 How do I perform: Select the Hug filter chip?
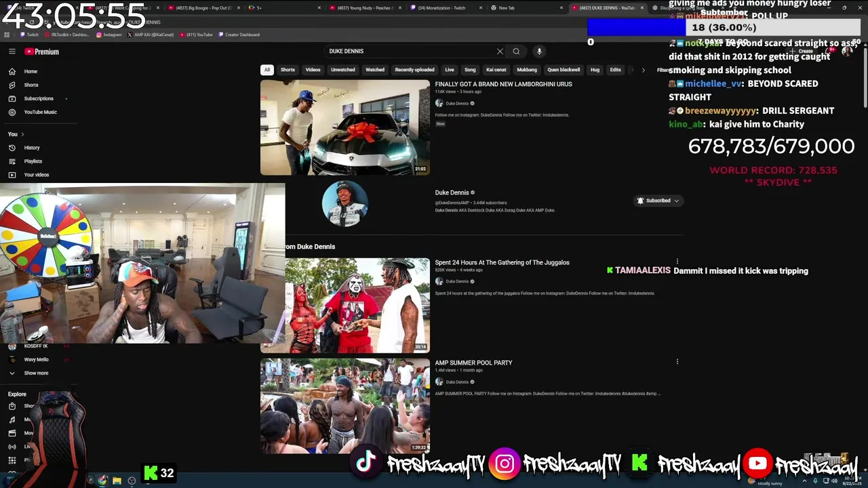tap(595, 70)
